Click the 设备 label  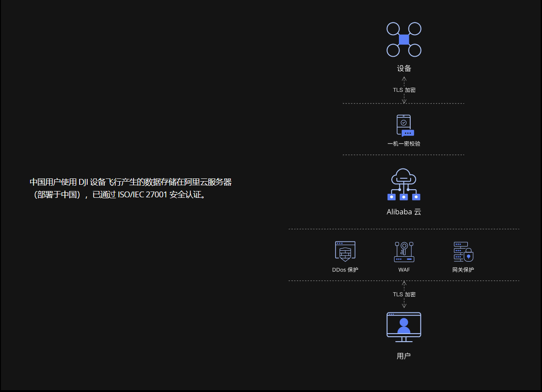tap(404, 68)
